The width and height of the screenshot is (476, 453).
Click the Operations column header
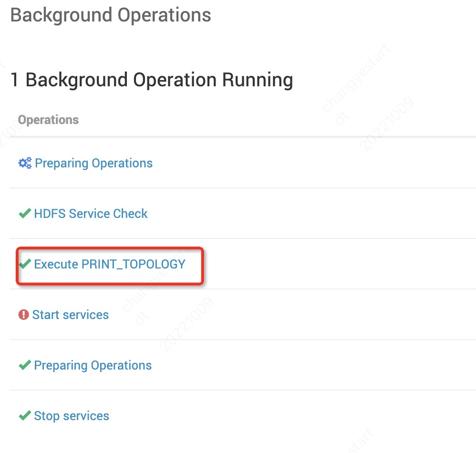coord(48,120)
